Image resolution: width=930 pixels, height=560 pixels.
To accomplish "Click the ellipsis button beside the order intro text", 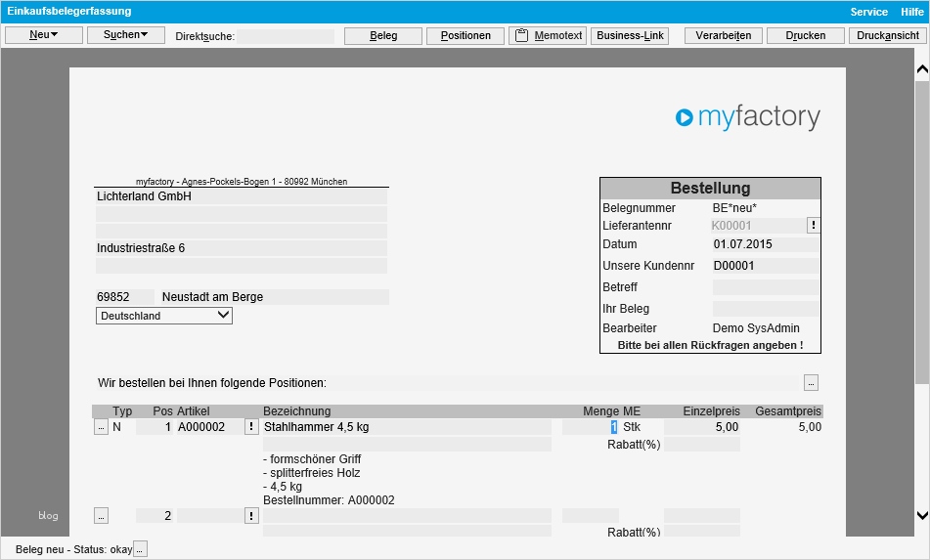I will click(x=811, y=383).
